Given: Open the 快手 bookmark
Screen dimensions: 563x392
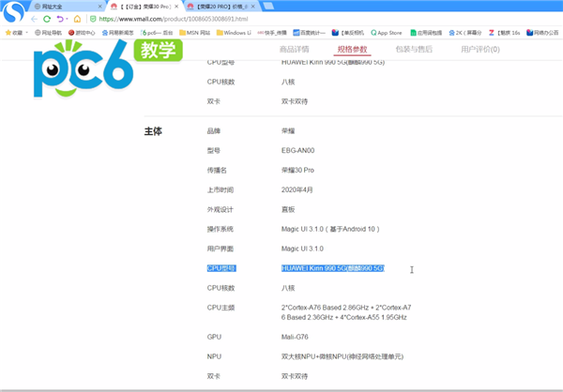Looking at the screenshot, I should click(x=272, y=33).
